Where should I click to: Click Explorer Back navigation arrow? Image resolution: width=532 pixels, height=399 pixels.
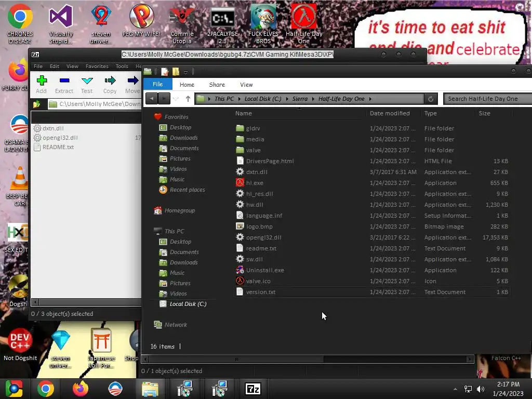152,99
